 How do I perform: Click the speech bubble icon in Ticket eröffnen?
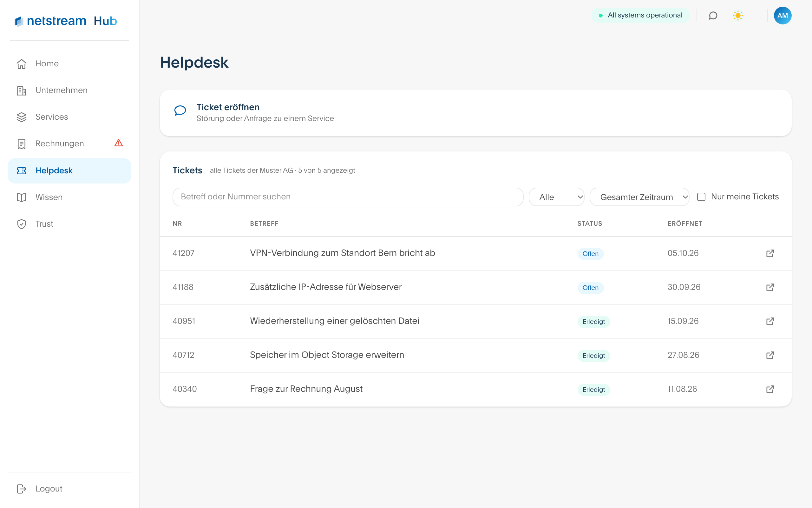click(x=180, y=110)
